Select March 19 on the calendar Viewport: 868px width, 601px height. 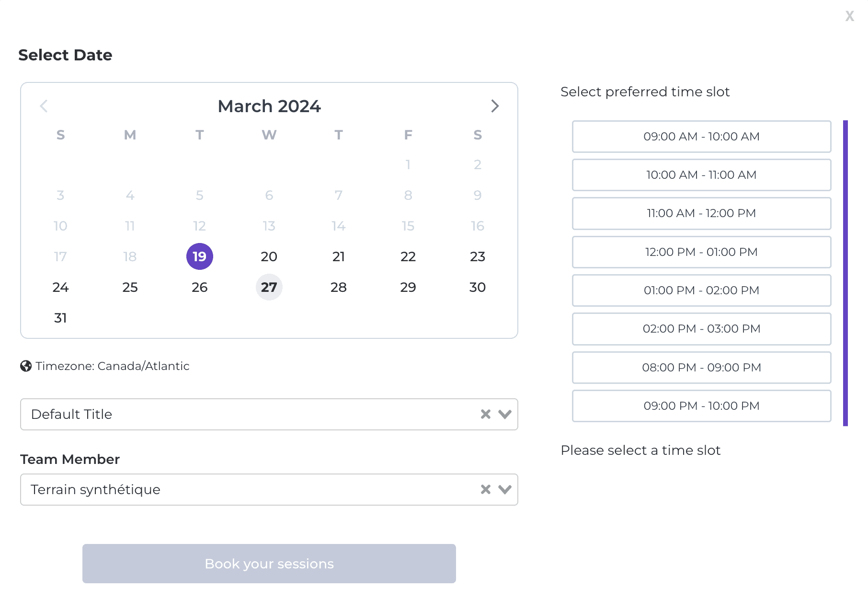click(200, 256)
